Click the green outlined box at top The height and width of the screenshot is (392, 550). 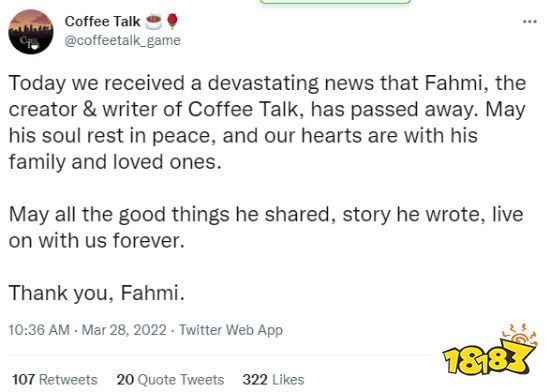pos(335,2)
